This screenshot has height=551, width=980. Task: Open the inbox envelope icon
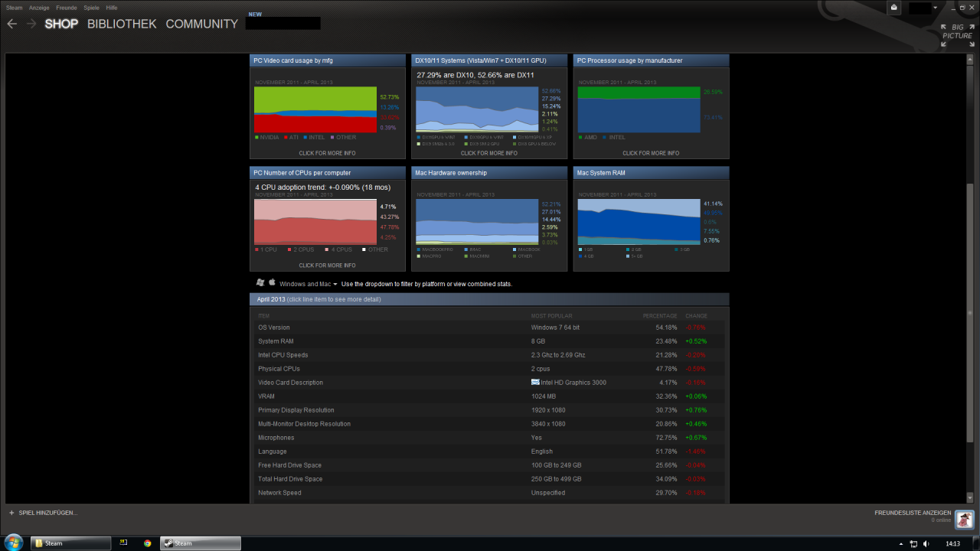tap(894, 8)
